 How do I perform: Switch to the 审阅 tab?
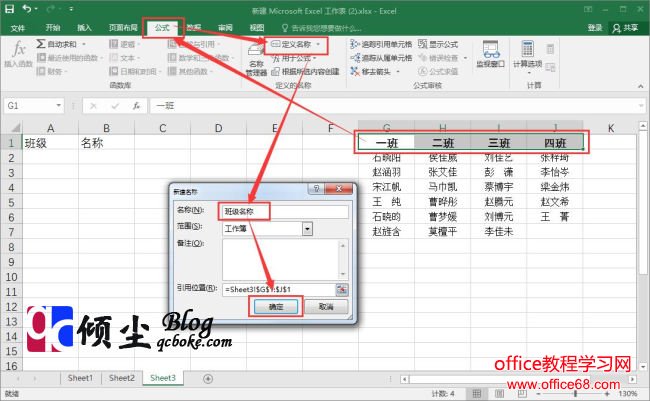(x=225, y=28)
